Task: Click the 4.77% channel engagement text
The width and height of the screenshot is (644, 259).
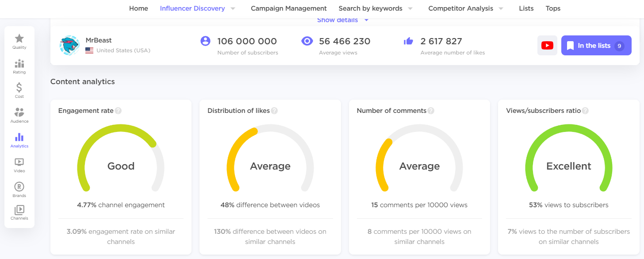Action: click(x=121, y=205)
